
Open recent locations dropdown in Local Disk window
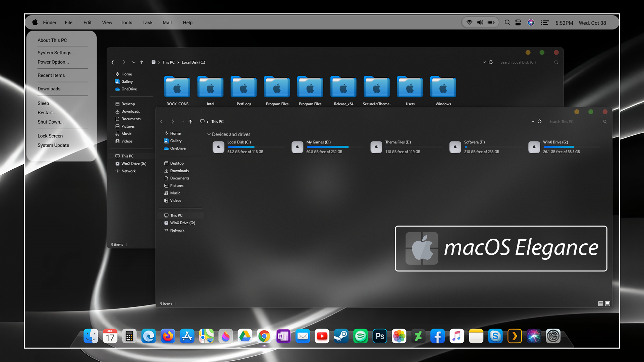[x=133, y=62]
